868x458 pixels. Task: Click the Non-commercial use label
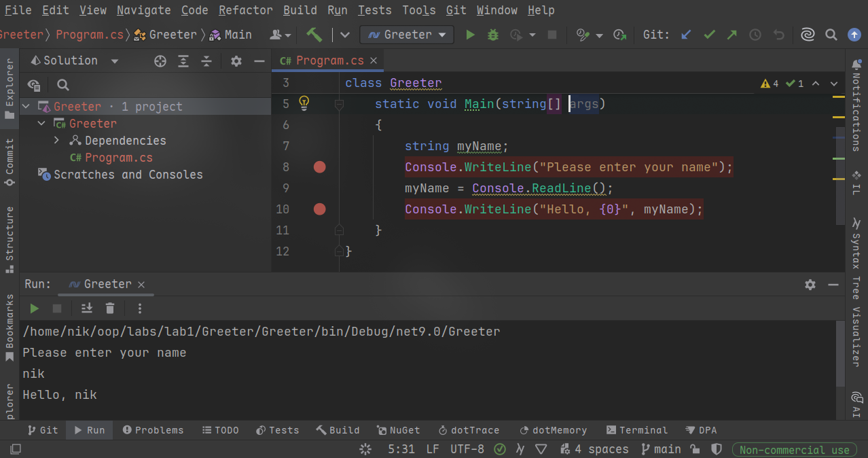794,450
